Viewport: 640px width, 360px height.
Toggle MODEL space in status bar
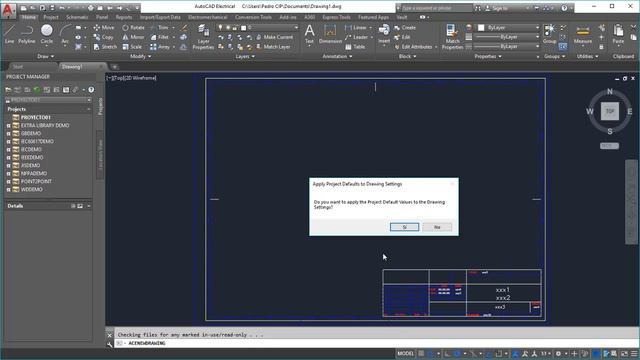pos(405,353)
